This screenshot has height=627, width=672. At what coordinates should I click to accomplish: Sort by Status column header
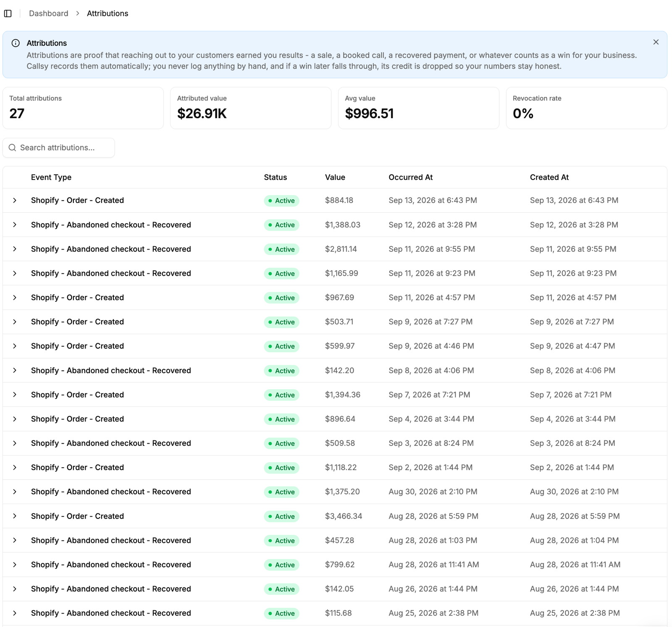276,177
